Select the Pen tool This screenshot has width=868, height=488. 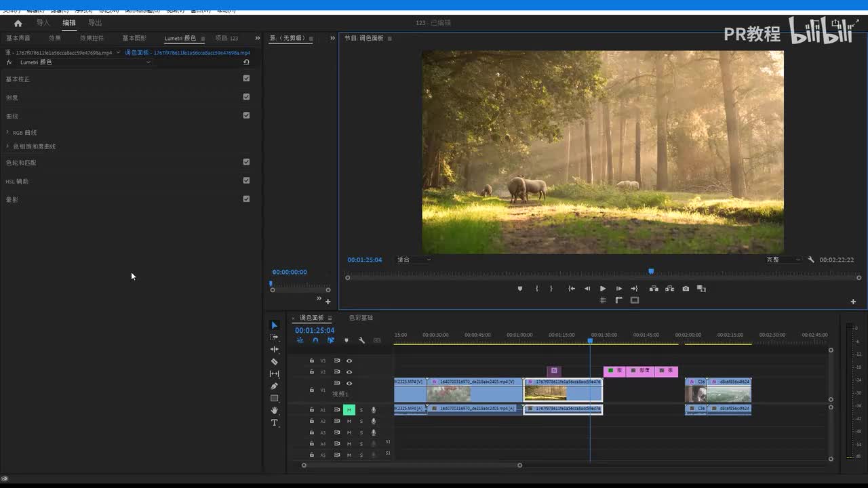coord(275,386)
